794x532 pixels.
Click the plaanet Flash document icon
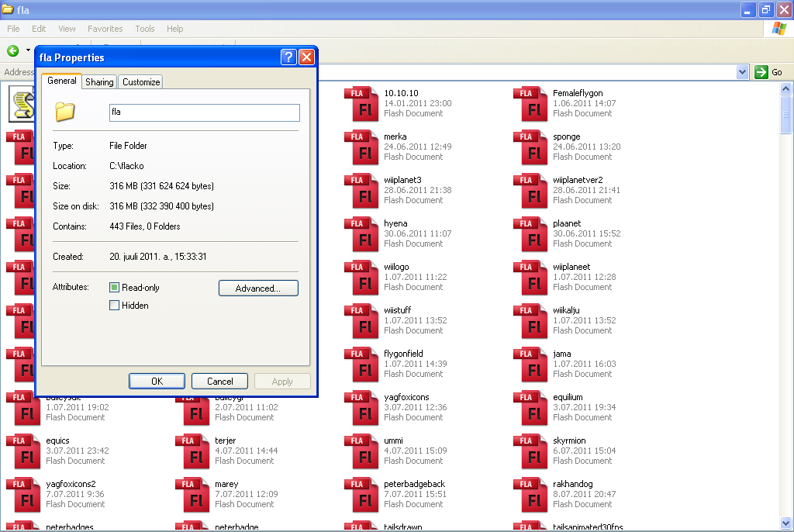pos(530,235)
